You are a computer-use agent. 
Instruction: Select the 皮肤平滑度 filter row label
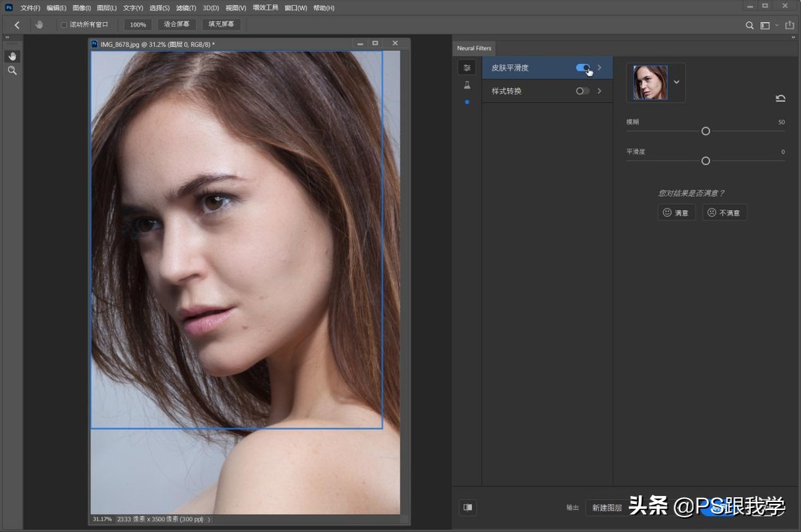click(510, 67)
